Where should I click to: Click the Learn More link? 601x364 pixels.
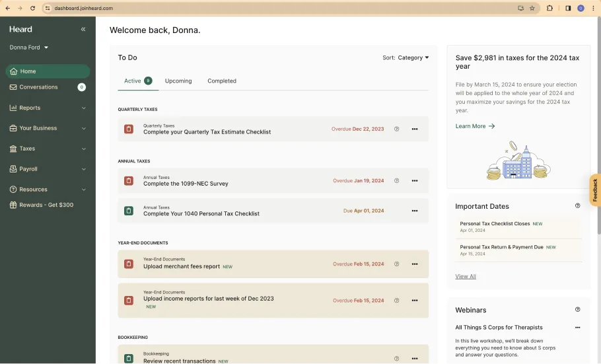coord(475,126)
